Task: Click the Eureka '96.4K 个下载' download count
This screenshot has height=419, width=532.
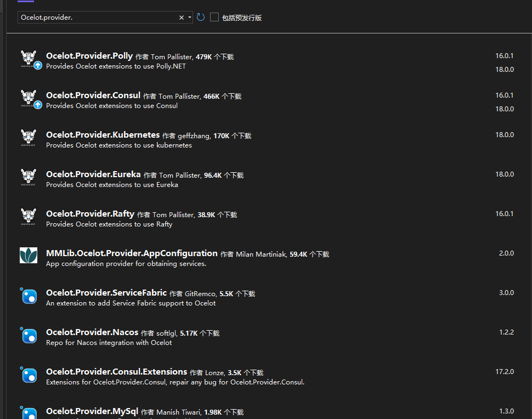Action: point(224,175)
